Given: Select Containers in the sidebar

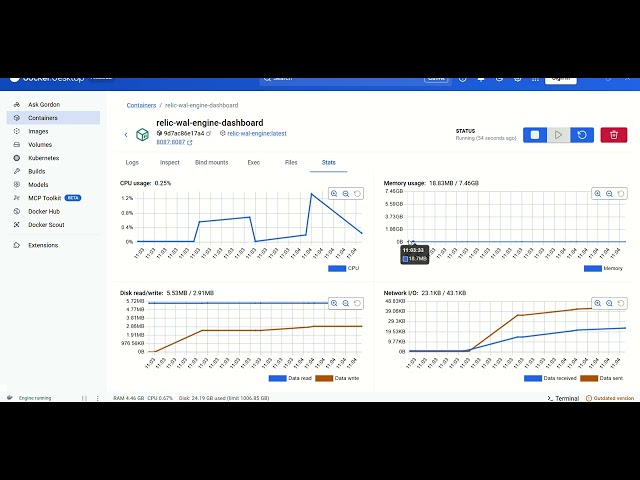Looking at the screenshot, I should pyautogui.click(x=53, y=118).
